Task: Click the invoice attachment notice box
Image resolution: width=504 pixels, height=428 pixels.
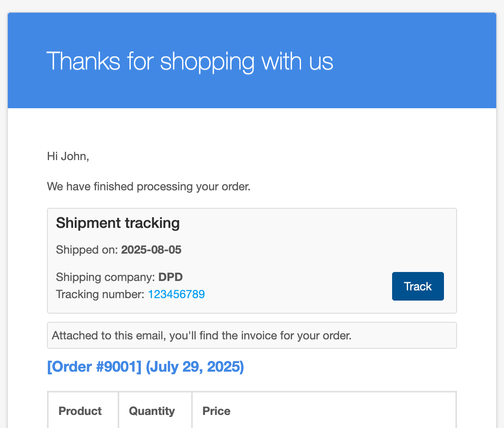Action: (252, 335)
